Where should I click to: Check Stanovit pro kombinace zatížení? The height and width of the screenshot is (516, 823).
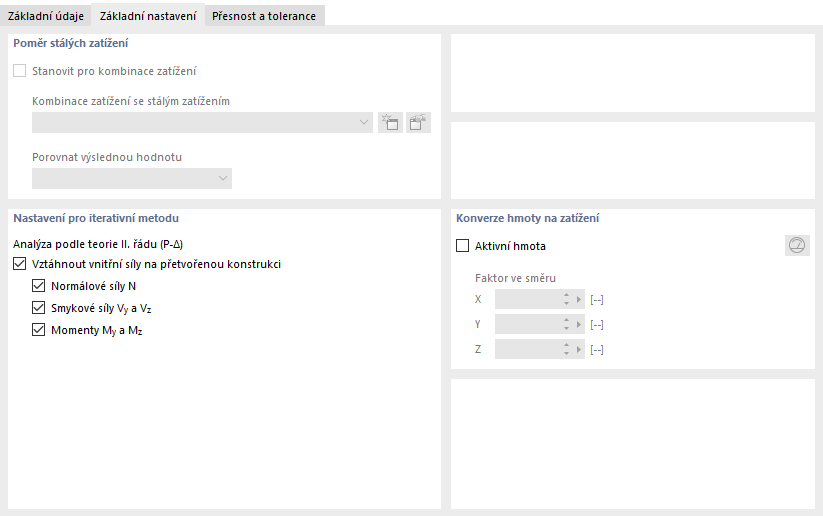pos(20,71)
